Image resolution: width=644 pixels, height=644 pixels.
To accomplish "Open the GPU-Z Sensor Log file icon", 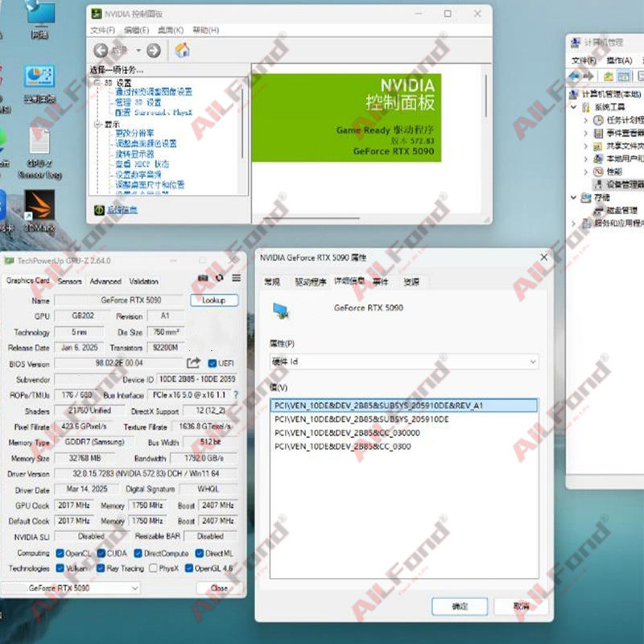I will click(x=39, y=153).
